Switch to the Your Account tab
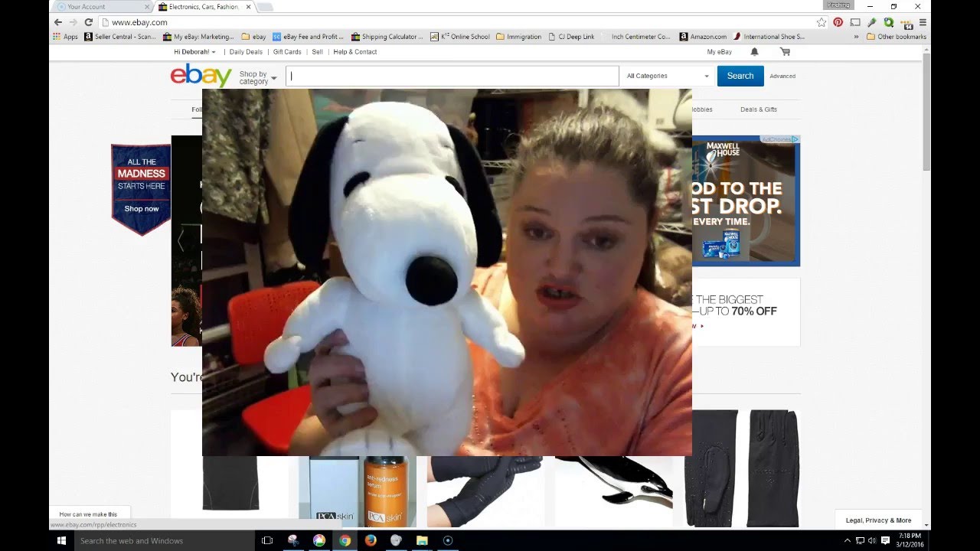This screenshot has height=551, width=980. tap(101, 7)
